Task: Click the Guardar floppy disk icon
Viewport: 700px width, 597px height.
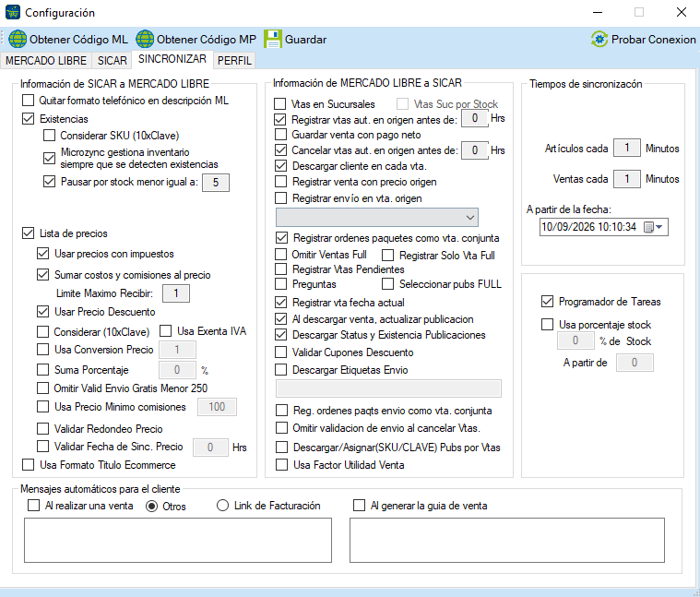Action: tap(272, 40)
